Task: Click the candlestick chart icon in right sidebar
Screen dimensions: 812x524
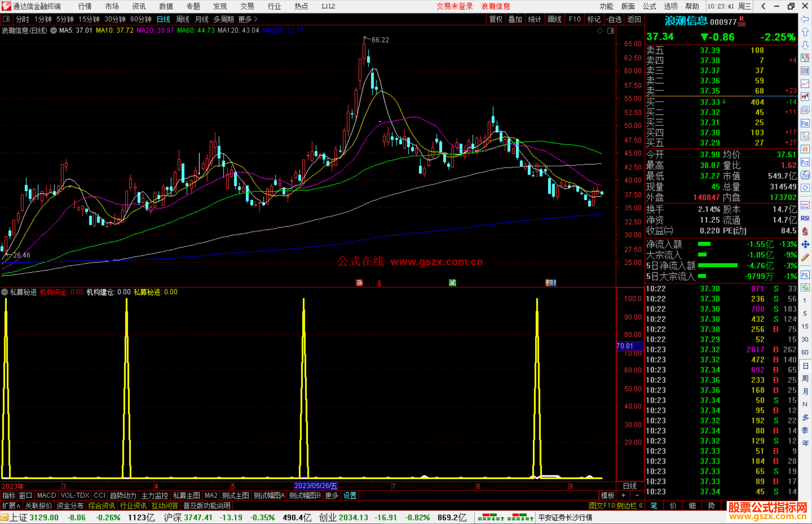Action: 805,97
